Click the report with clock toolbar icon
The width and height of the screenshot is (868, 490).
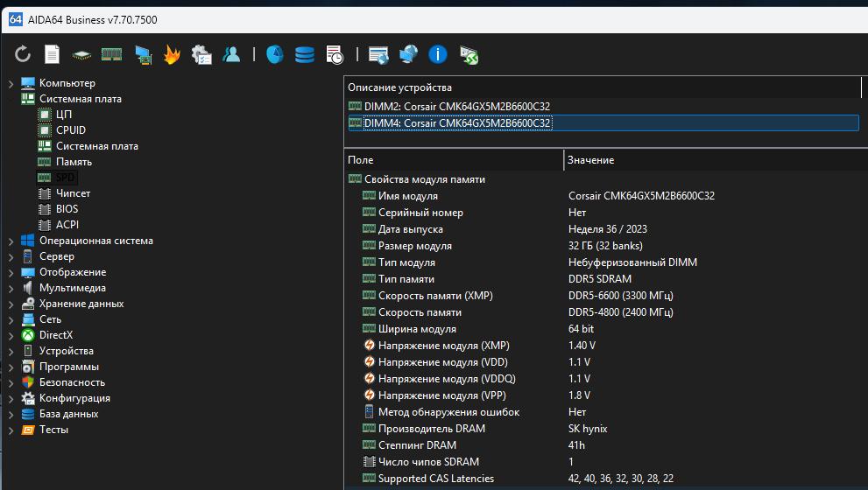335,55
